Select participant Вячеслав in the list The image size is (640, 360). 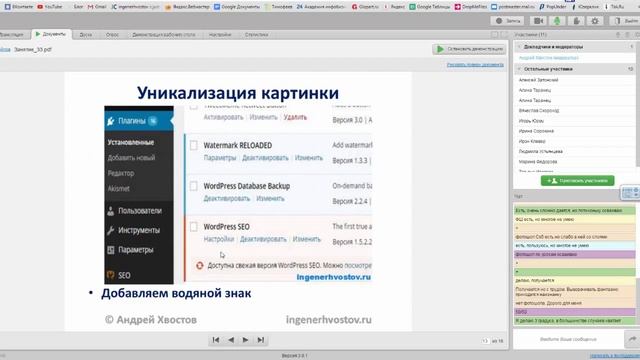coord(539,110)
